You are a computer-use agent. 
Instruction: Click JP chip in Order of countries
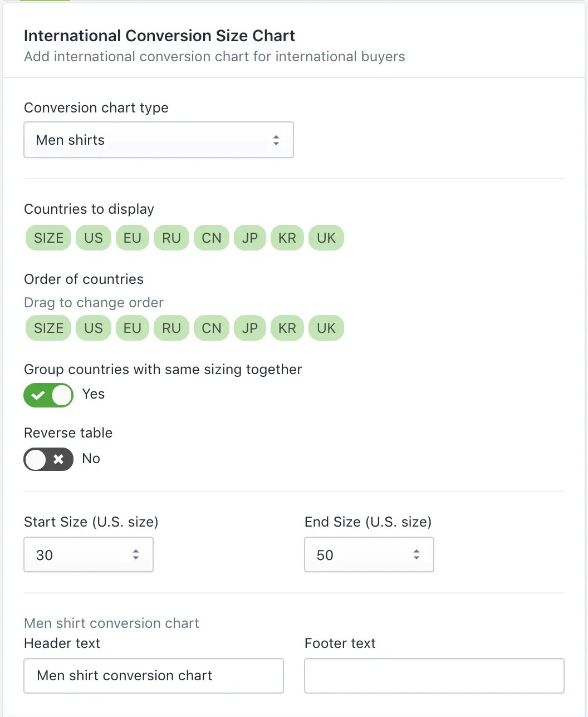pos(250,328)
